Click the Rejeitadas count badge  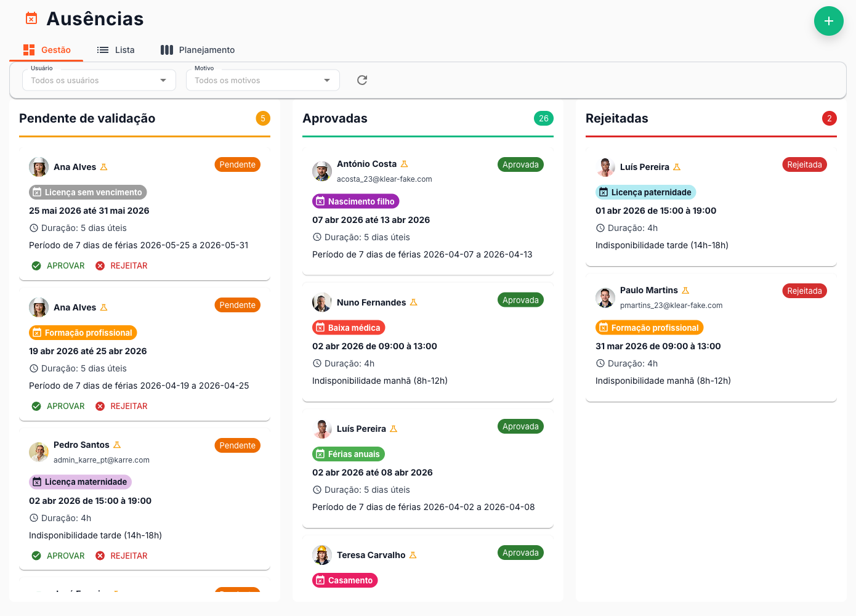[829, 118]
